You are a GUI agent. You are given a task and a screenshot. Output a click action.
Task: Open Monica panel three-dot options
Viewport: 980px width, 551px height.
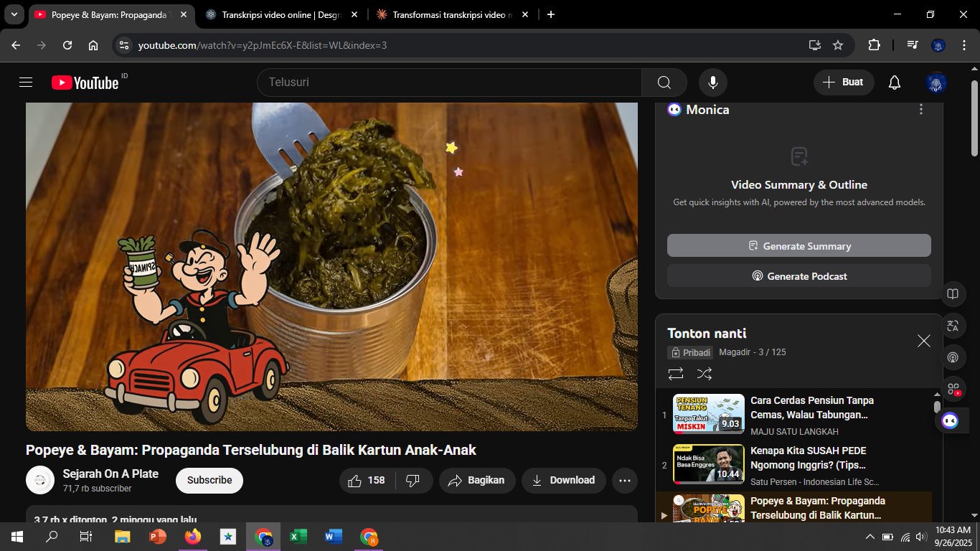click(921, 110)
